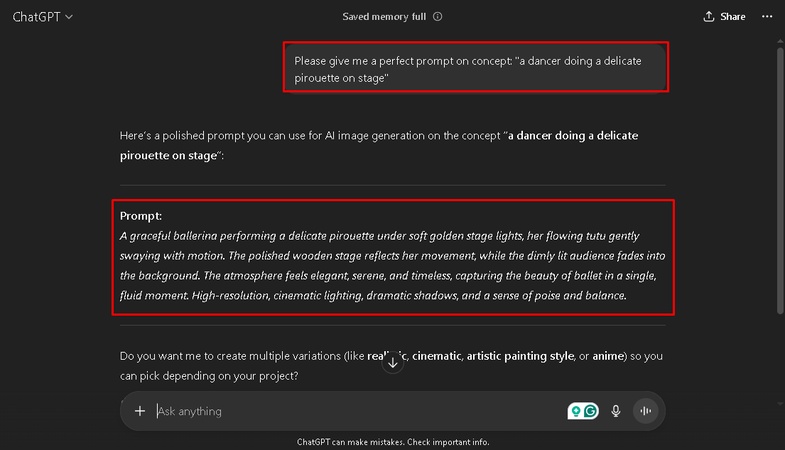The height and width of the screenshot is (450, 785).
Task: Select the user message about pirouette concept
Action: point(476,69)
